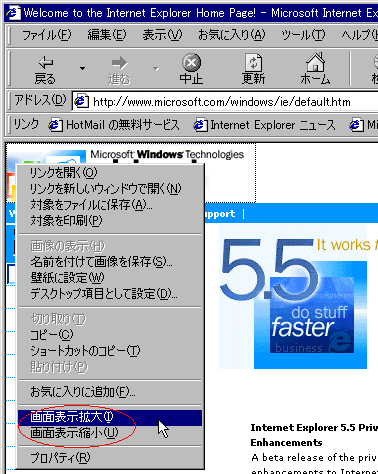Open the 表示(V) menu
The height and width of the screenshot is (474, 378).
162,35
